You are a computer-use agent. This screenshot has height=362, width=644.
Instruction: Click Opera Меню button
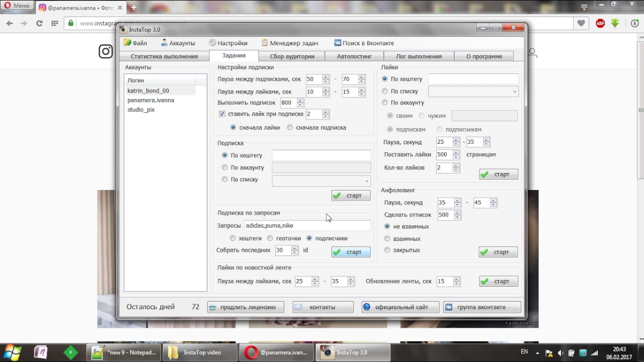pos(17,6)
